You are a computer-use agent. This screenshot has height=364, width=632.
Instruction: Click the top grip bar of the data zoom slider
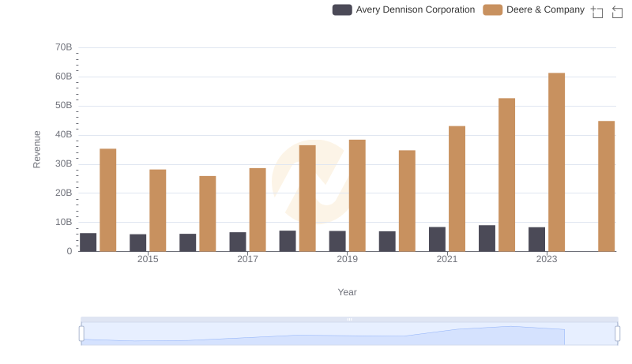coord(349,319)
